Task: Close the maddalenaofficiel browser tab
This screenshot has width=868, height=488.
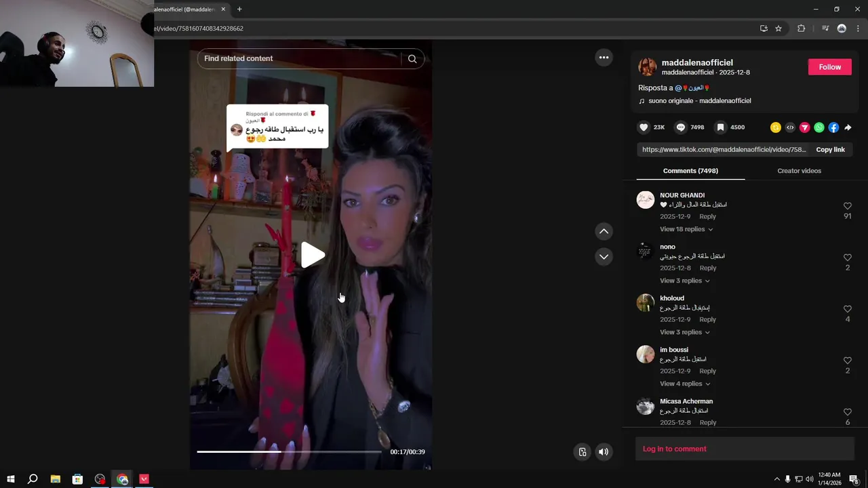Action: (x=223, y=9)
